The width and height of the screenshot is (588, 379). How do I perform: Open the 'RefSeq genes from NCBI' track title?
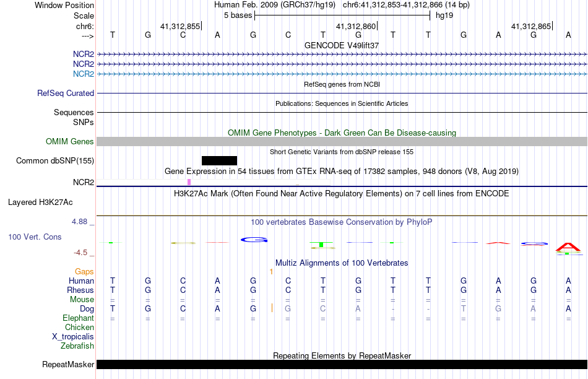point(342,84)
